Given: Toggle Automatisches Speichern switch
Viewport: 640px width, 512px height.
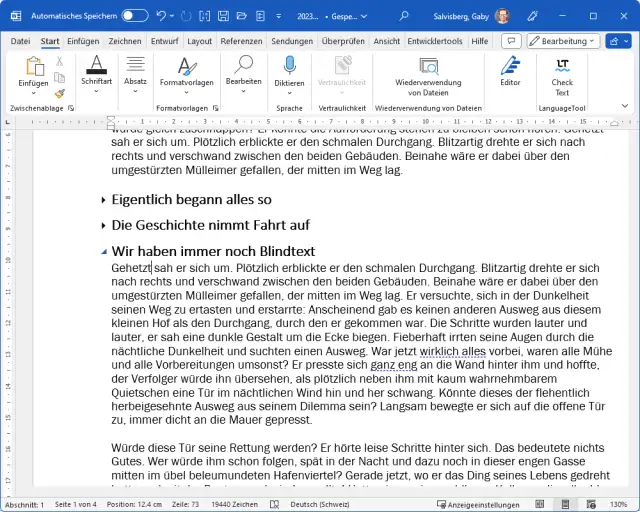Looking at the screenshot, I should (134, 16).
